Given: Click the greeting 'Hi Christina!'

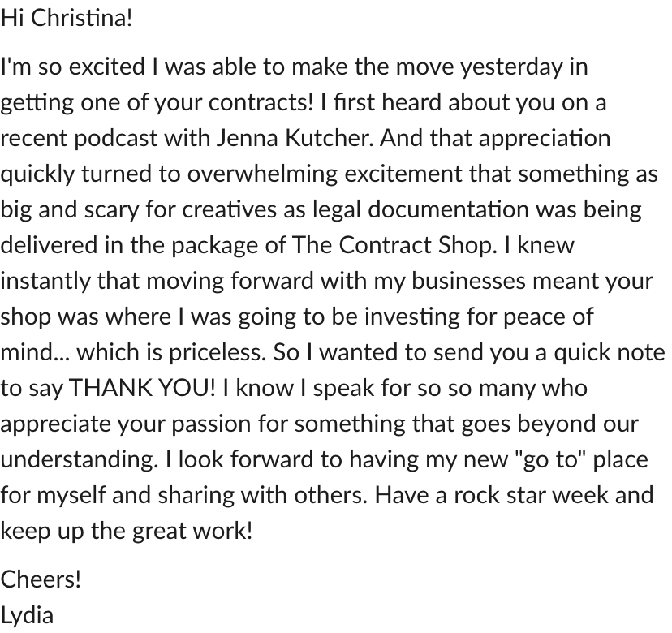Looking at the screenshot, I should point(67,19).
